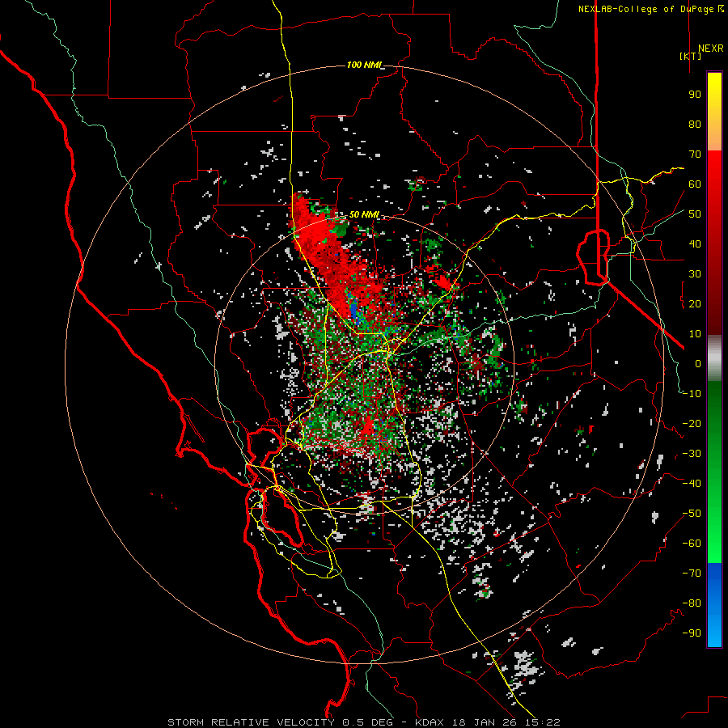Select the positive 50 scale label
728x728 pixels.
[695, 214]
